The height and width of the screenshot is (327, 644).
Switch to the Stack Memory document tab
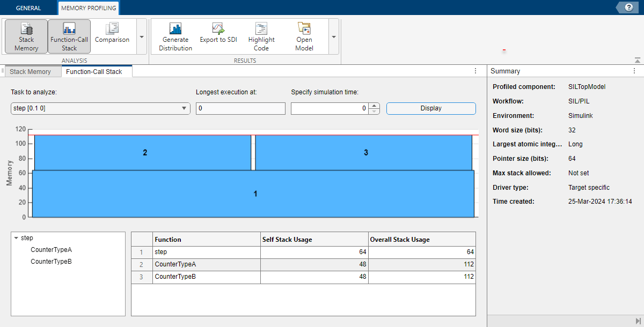[x=31, y=72]
